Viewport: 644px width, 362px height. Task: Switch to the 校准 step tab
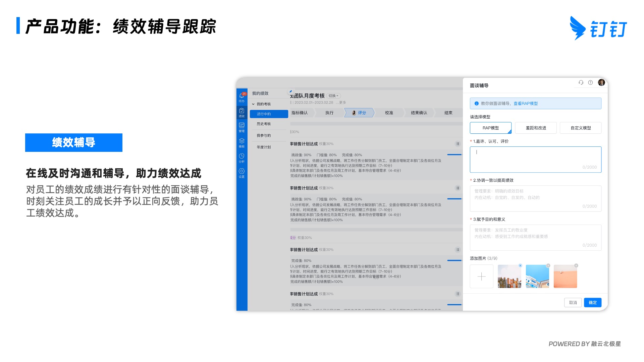click(389, 113)
